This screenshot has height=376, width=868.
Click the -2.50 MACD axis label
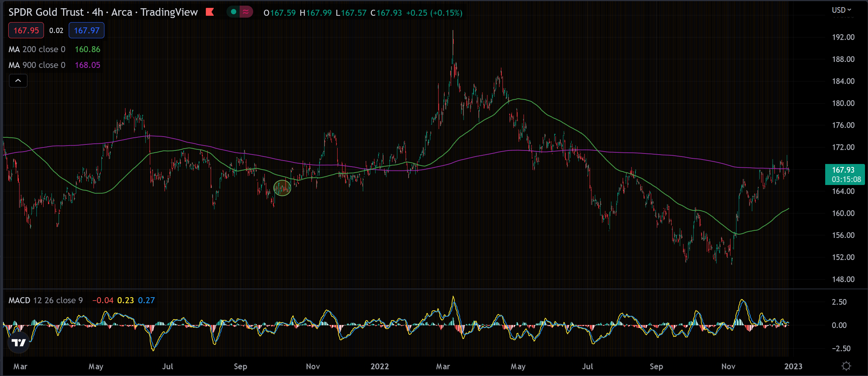841,349
